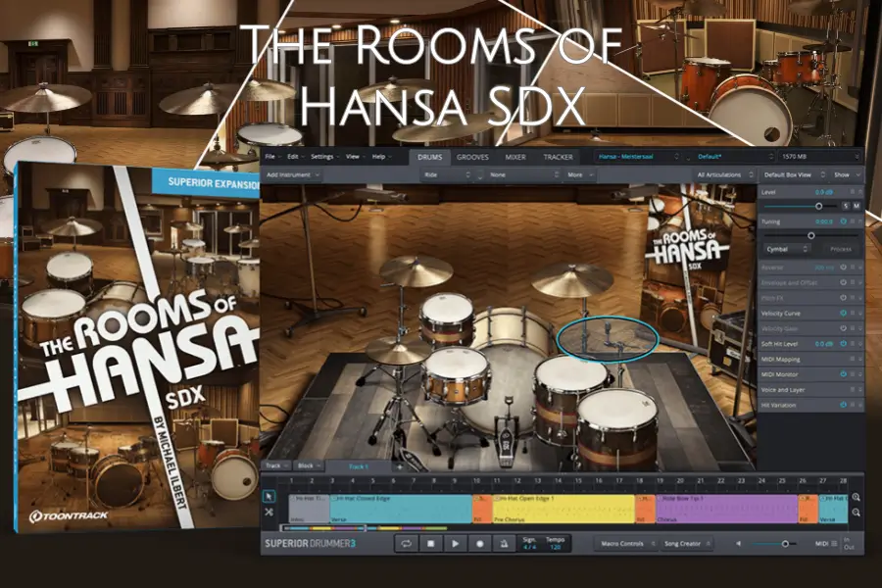Enable the Reverse power button

[x=843, y=268]
